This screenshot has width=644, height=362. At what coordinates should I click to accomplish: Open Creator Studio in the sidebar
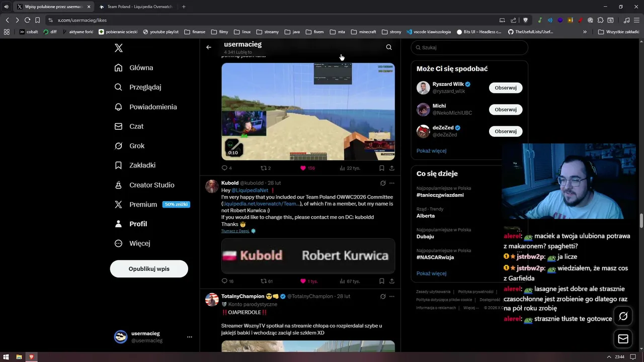pyautogui.click(x=144, y=185)
